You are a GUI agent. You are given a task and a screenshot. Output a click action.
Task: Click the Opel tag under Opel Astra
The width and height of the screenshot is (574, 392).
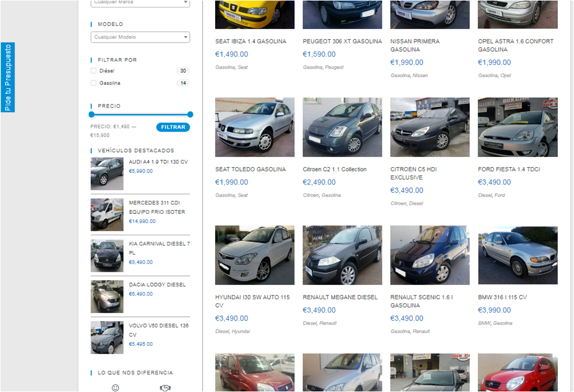505,76
